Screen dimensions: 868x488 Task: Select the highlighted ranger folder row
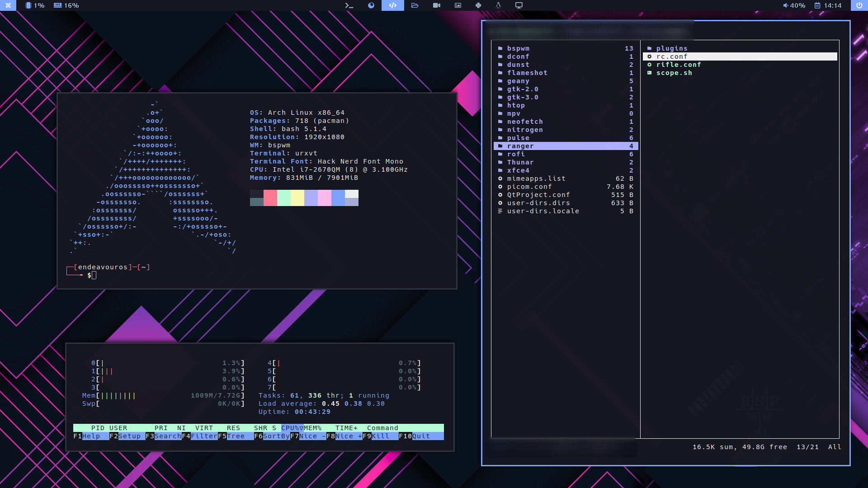566,146
